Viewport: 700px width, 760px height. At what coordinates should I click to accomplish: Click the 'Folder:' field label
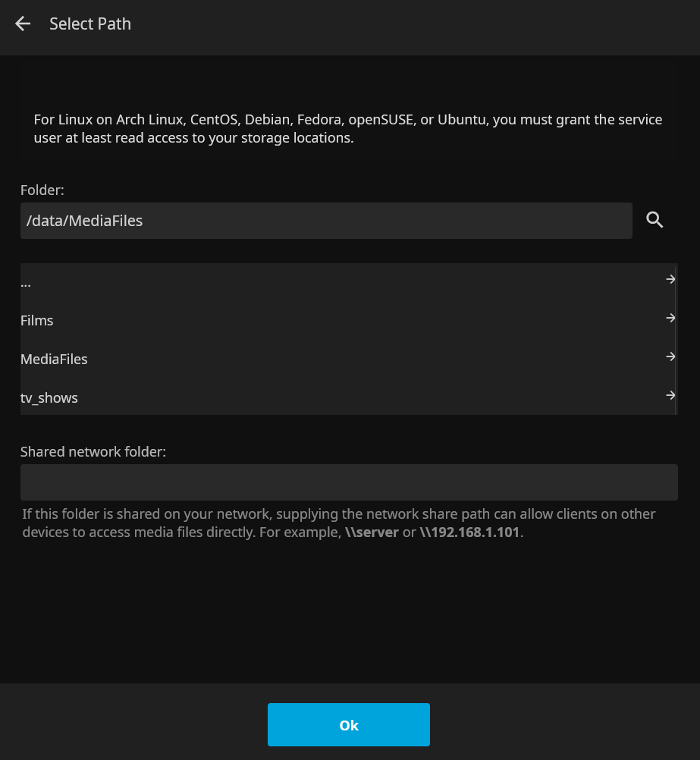(x=42, y=190)
